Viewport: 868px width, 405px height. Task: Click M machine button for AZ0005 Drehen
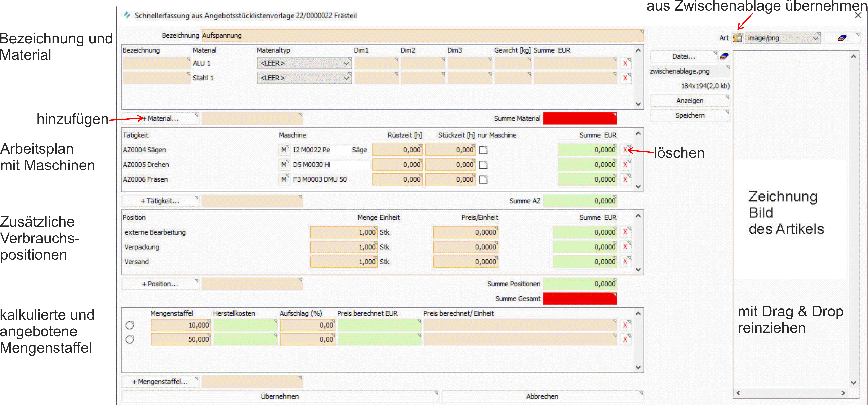(x=284, y=164)
